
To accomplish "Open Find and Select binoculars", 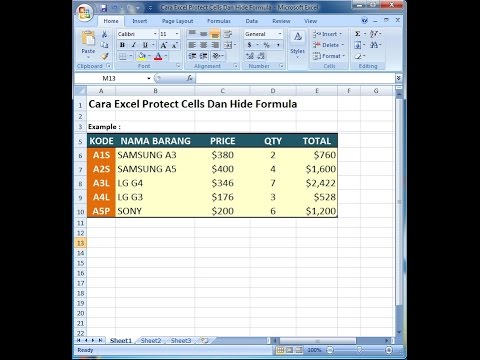I will tap(374, 45).
